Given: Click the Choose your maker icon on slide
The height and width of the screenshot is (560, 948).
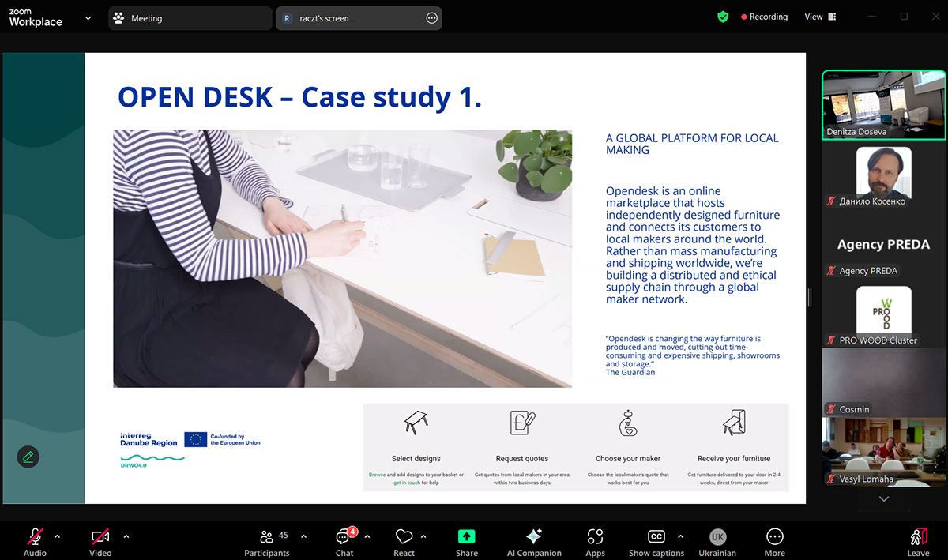Looking at the screenshot, I should click(628, 423).
